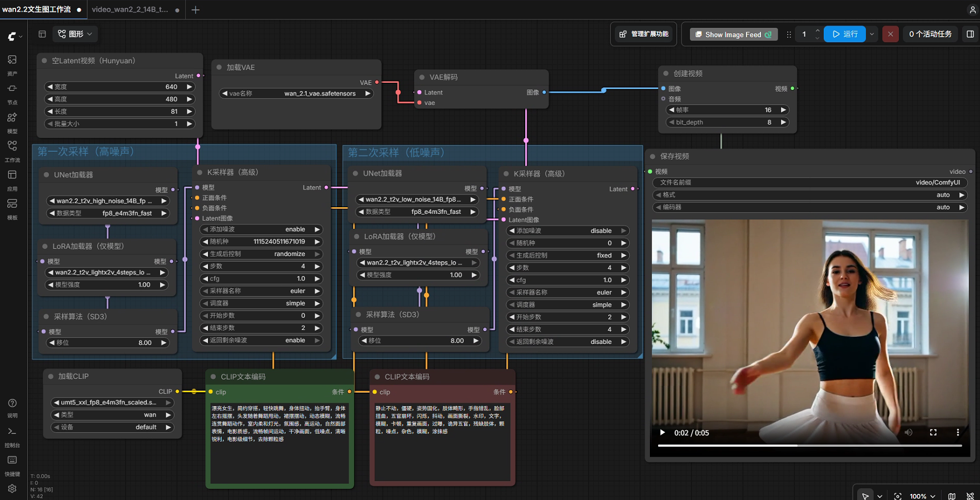Collapse the 空Latent视频 node via its dot
The image size is (980, 500).
coord(44,61)
